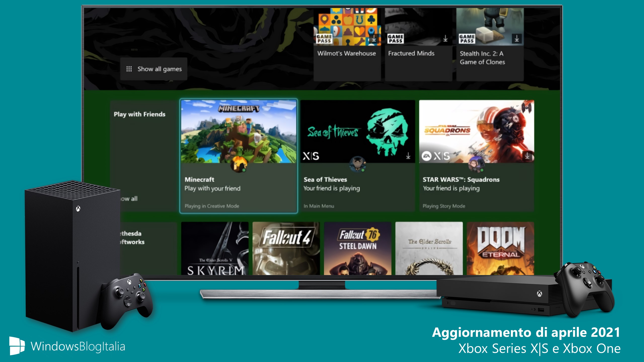The image size is (644, 362).
Task: Click 'STAR WARS: Squadrons' title text
Action: click(461, 179)
